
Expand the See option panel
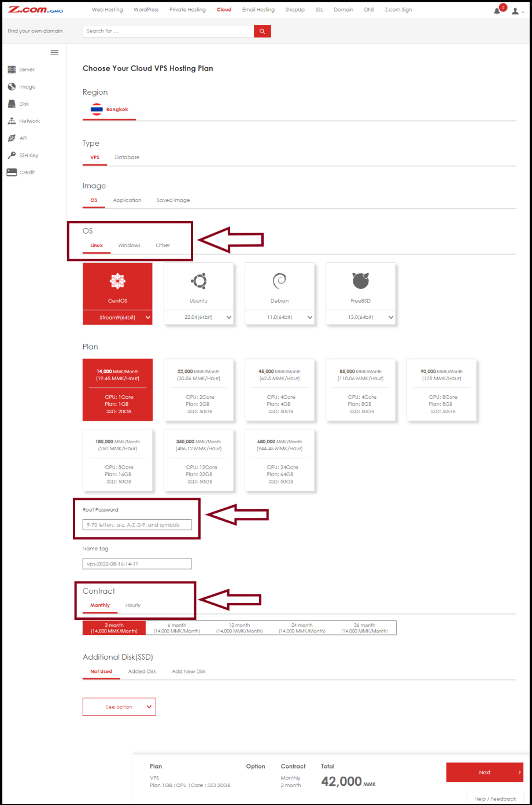(119, 707)
